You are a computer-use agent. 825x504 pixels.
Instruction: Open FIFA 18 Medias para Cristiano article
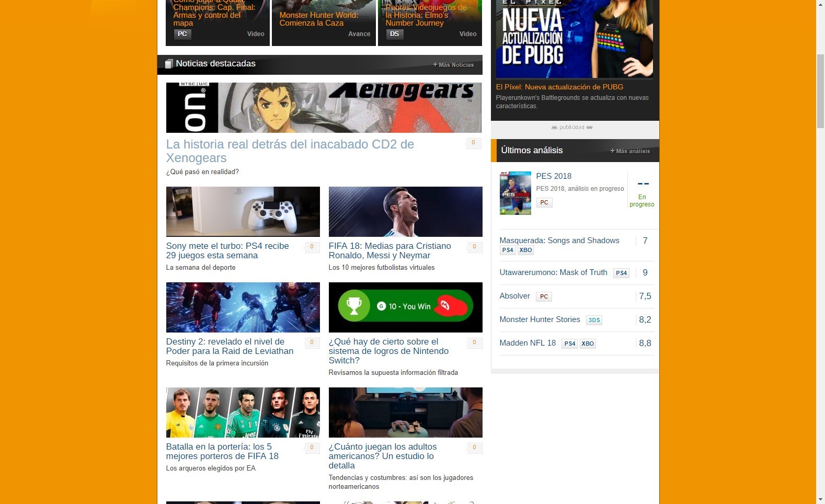[x=389, y=250]
